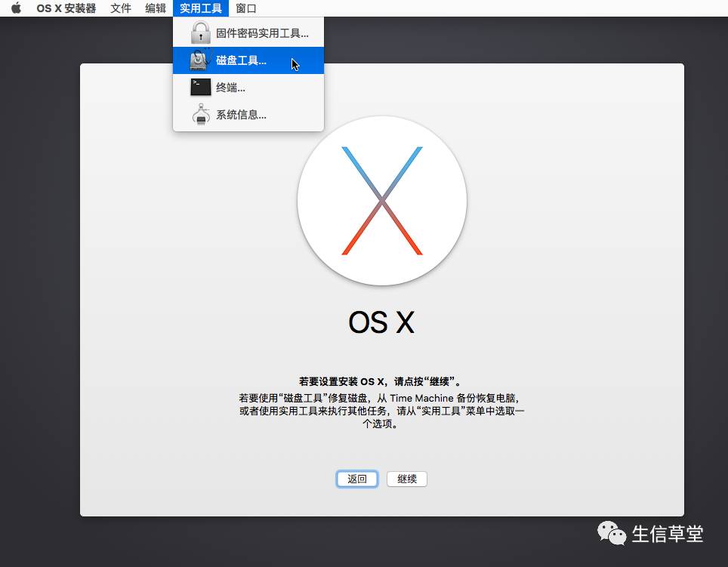Image resolution: width=728 pixels, height=567 pixels.
Task: Click the System Information chip icon
Action: pos(201,114)
